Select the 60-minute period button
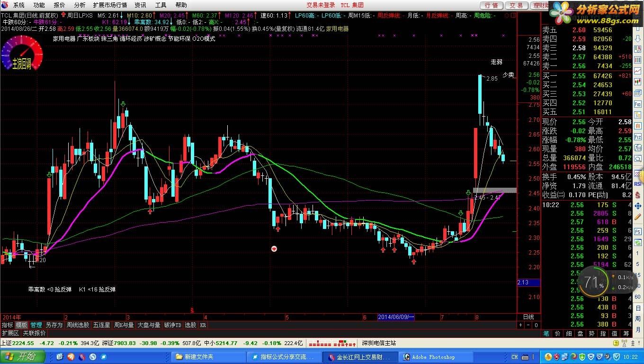Viewport: 644px width, 364px height. pyautogui.click(x=638, y=296)
